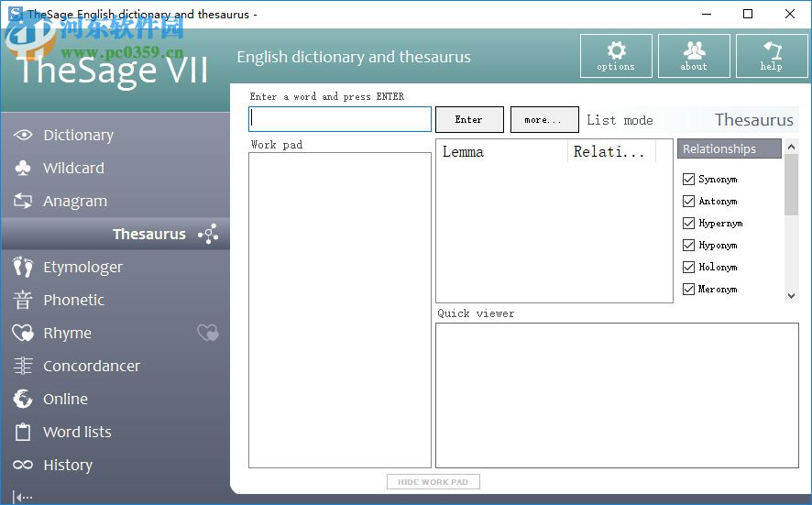Click the scroll down arrow in Relationships
Screen dimensions: 812x505
[791, 296]
